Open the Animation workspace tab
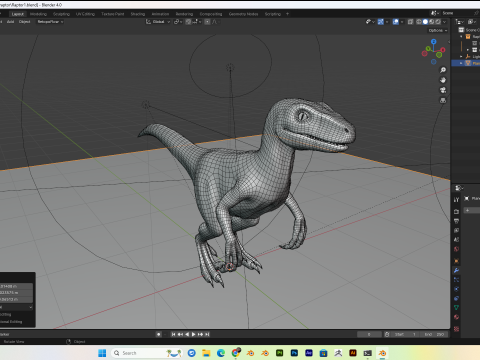Image resolution: width=480 pixels, height=360 pixels. pyautogui.click(x=160, y=14)
